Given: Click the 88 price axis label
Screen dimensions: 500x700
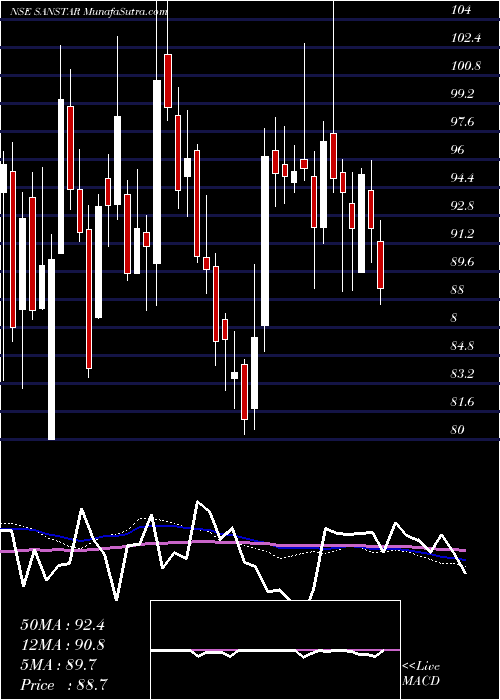Looking at the screenshot, I should coord(458,291).
